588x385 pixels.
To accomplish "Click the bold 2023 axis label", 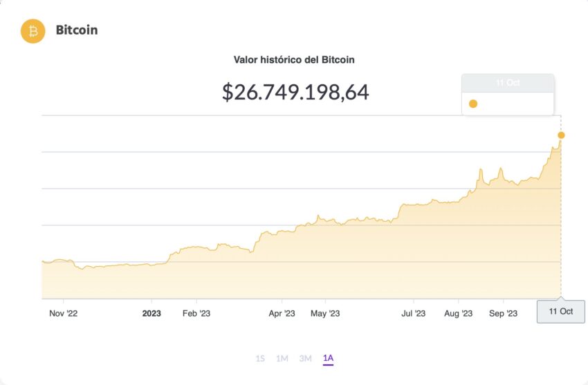I will [x=151, y=313].
